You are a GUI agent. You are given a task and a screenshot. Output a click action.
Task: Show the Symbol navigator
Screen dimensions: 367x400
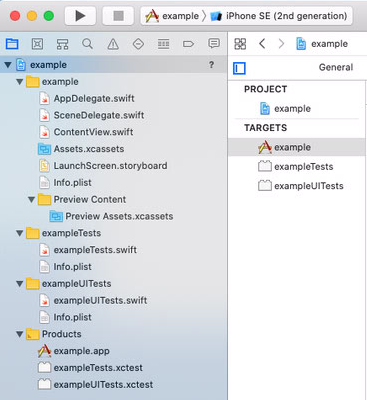pyautogui.click(x=62, y=44)
